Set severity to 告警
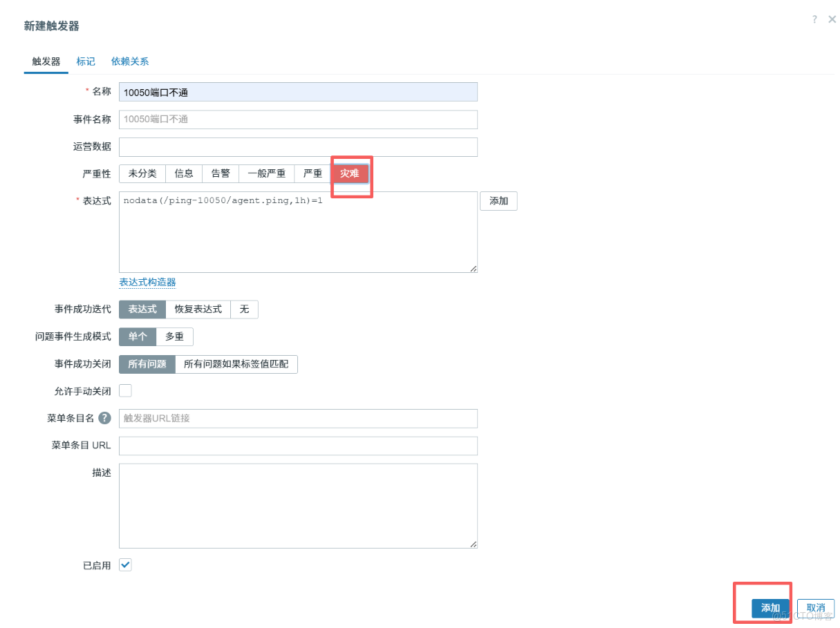Screen dimensions: 840x628 pos(221,173)
